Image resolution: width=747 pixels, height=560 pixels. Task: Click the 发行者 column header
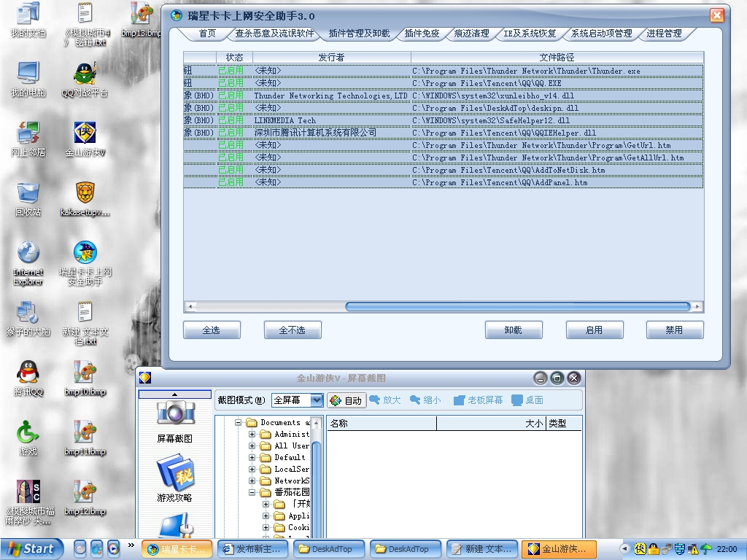[x=332, y=57]
